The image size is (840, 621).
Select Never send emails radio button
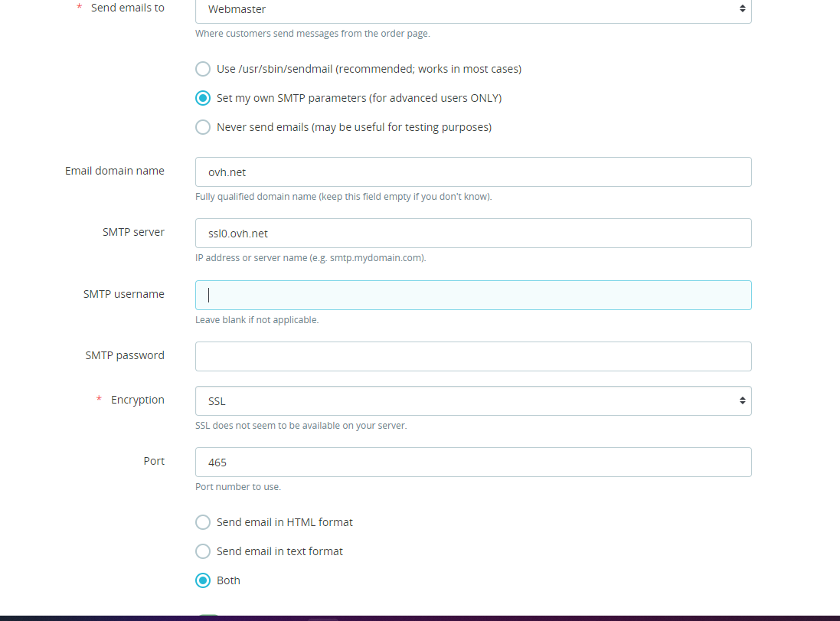point(203,127)
